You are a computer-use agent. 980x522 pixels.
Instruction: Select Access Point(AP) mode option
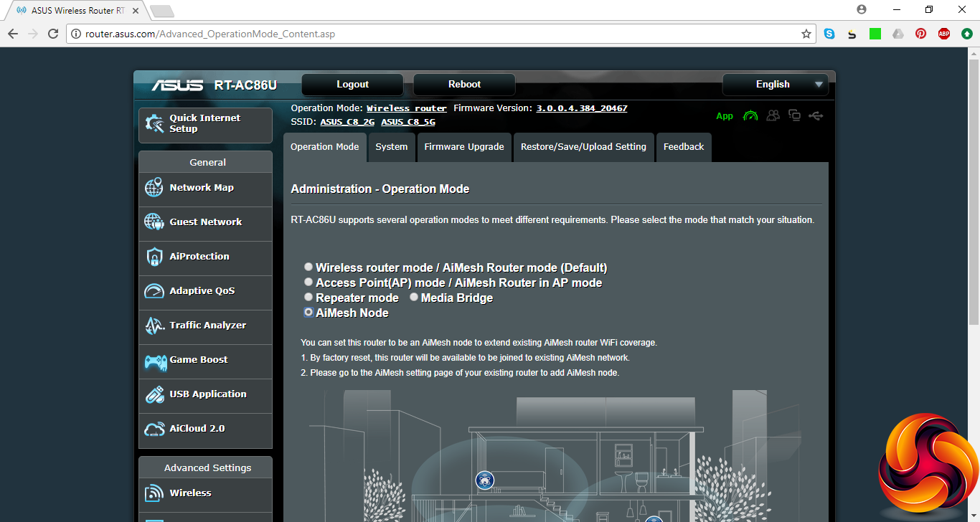pos(308,282)
